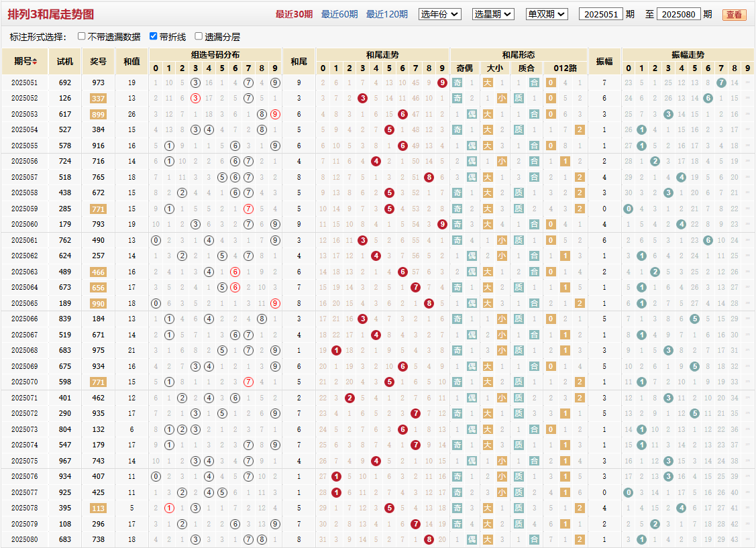This screenshot has width=756, height=548.
Task: Click highlighted prize number 113
Action: click(x=99, y=508)
